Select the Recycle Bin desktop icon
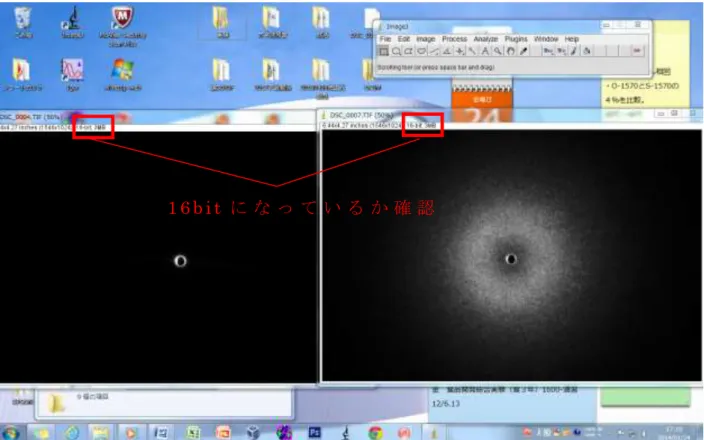This screenshot has width=704, height=440. coord(23,23)
